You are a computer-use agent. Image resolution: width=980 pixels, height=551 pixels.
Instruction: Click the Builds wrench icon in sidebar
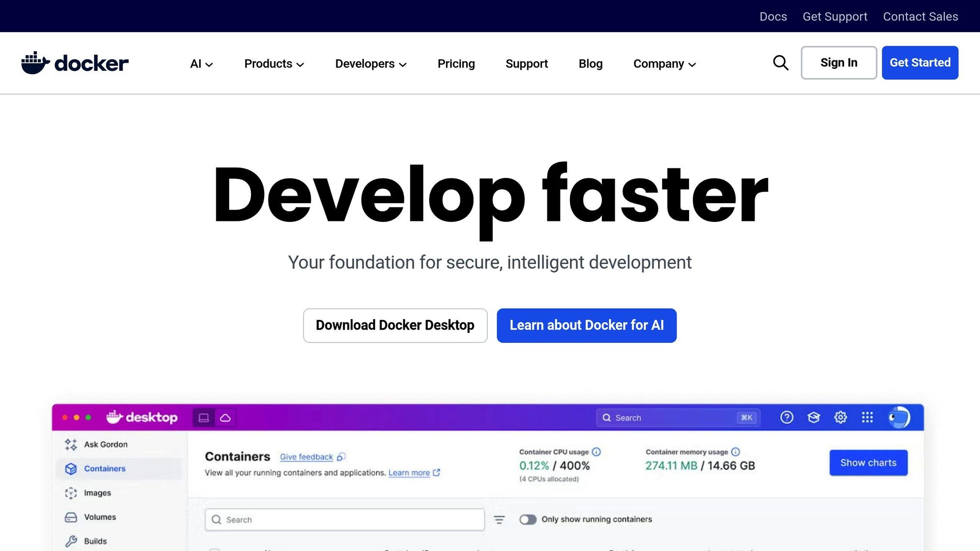[71, 541]
